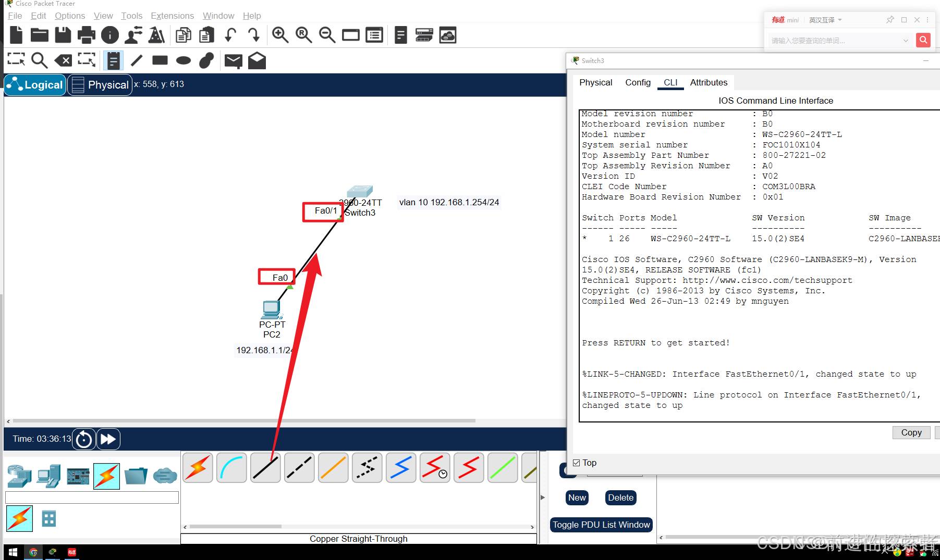940x560 pixels.
Task: Click the Delete scenario button
Action: 620,497
